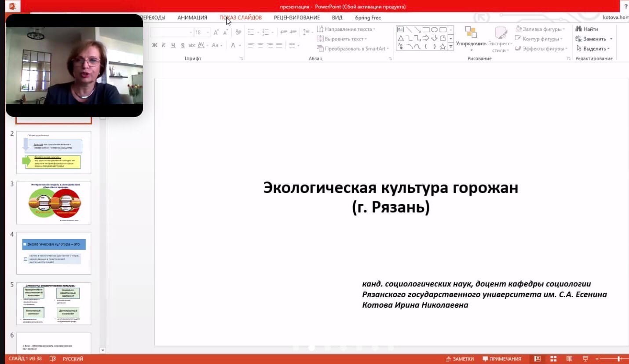
Task: Open ПОКАЗ СЛАЙДОВ tab
Action: [241, 18]
